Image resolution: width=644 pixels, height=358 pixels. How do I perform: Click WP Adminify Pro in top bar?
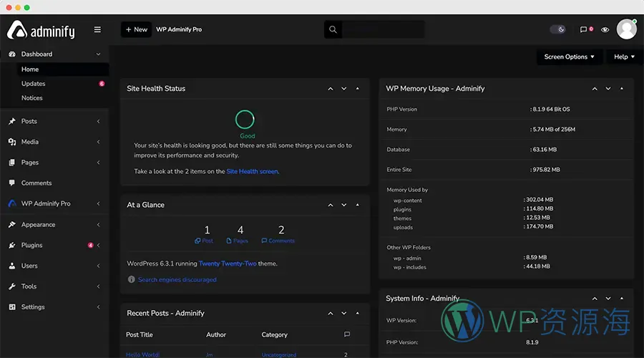pyautogui.click(x=179, y=29)
